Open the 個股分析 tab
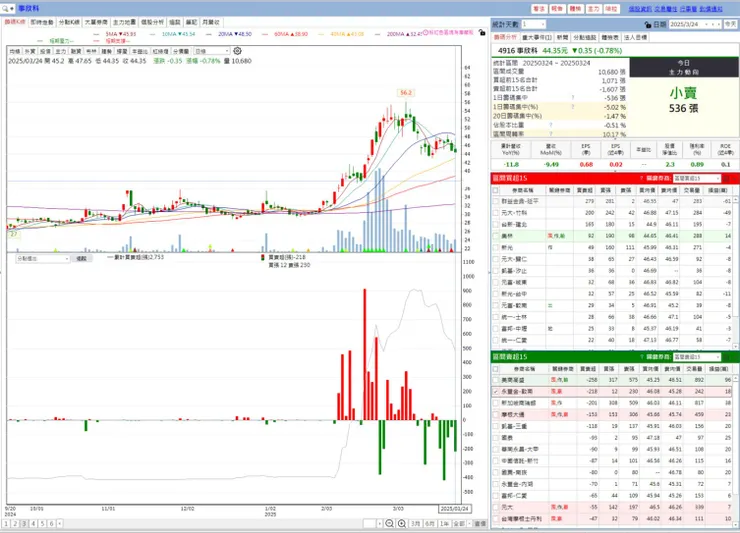The width and height of the screenshot is (740, 533). 152,22
